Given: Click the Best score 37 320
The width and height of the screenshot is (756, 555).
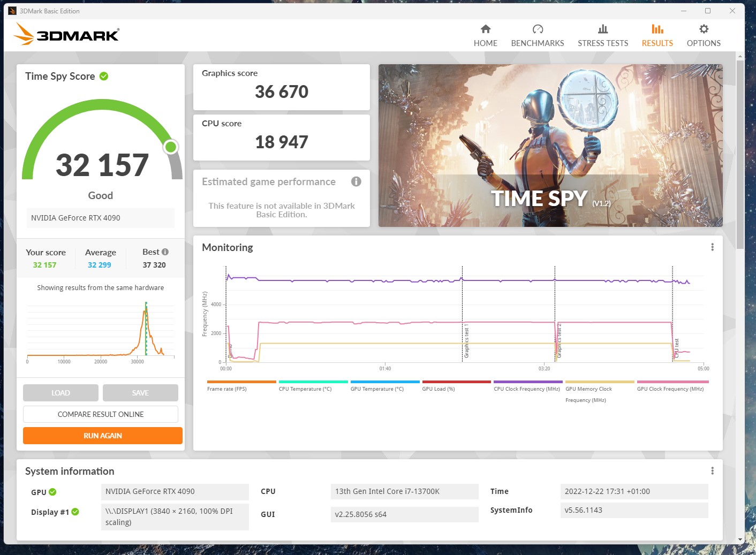Looking at the screenshot, I should coord(154,265).
